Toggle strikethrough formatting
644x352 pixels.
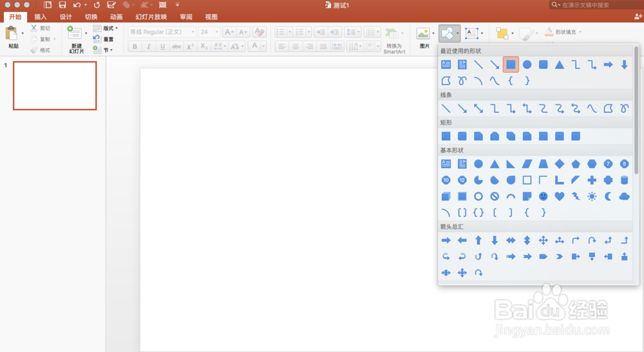point(176,46)
